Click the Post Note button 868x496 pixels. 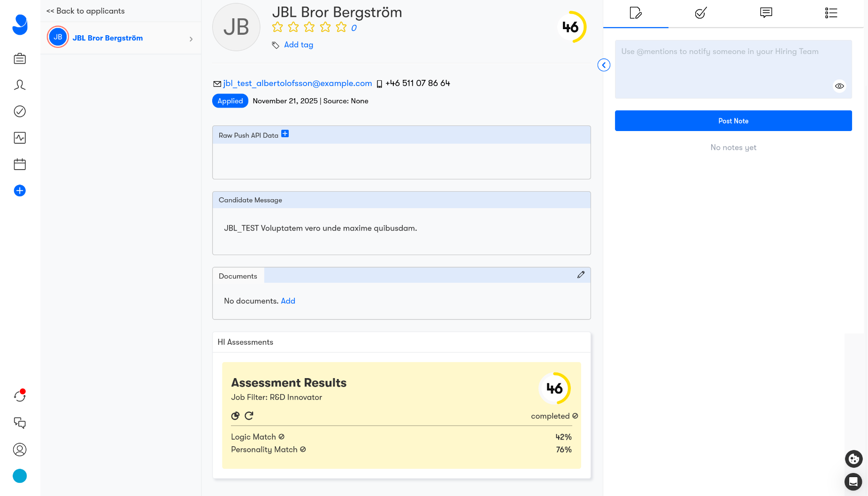coord(733,121)
